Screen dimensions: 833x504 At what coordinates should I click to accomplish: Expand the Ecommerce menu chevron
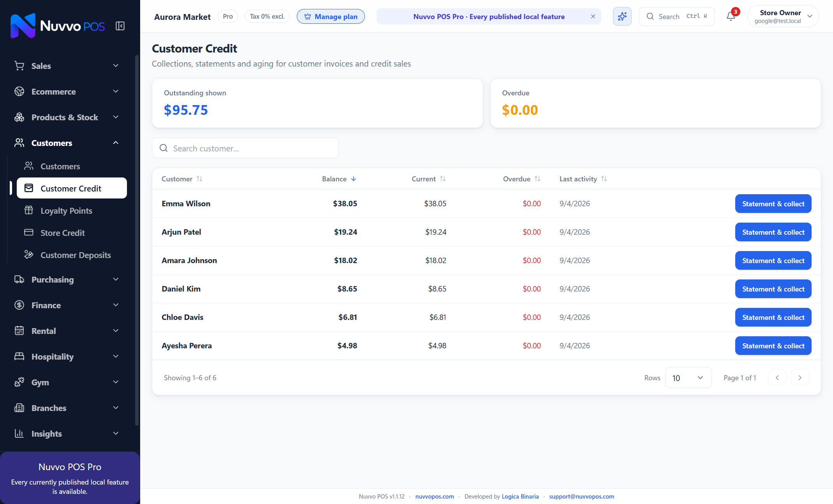point(116,91)
